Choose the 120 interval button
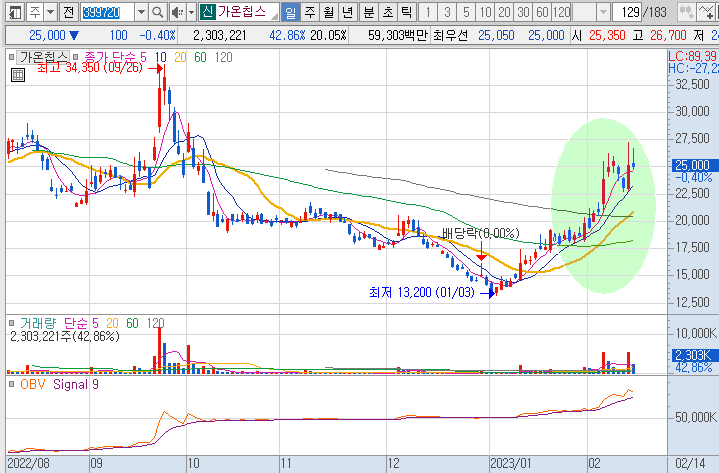The height and width of the screenshot is (473, 719). 561,12
